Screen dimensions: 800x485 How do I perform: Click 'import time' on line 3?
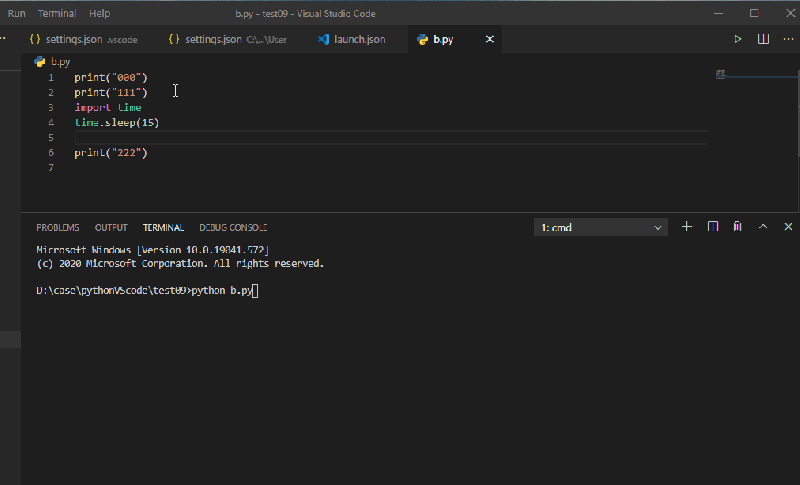click(108, 108)
